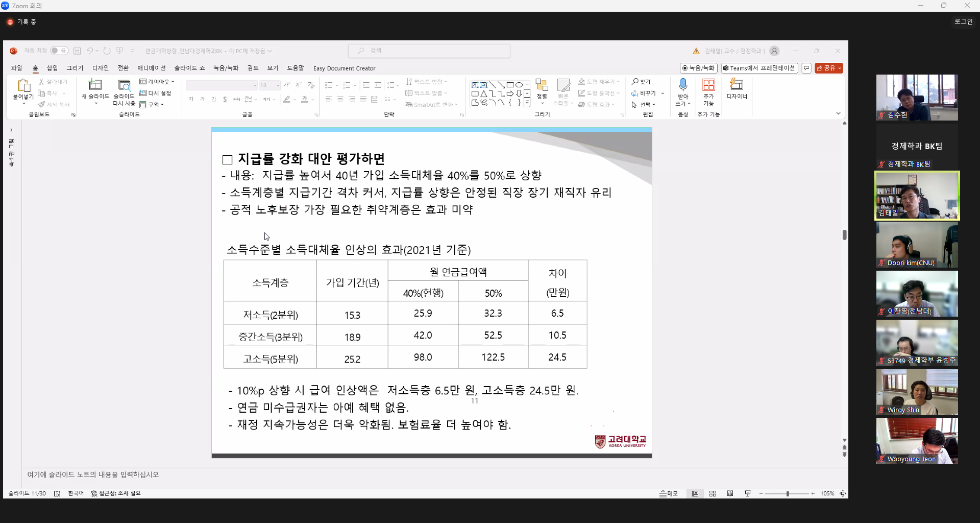Click the Reset (다시 설정) button

click(156, 93)
